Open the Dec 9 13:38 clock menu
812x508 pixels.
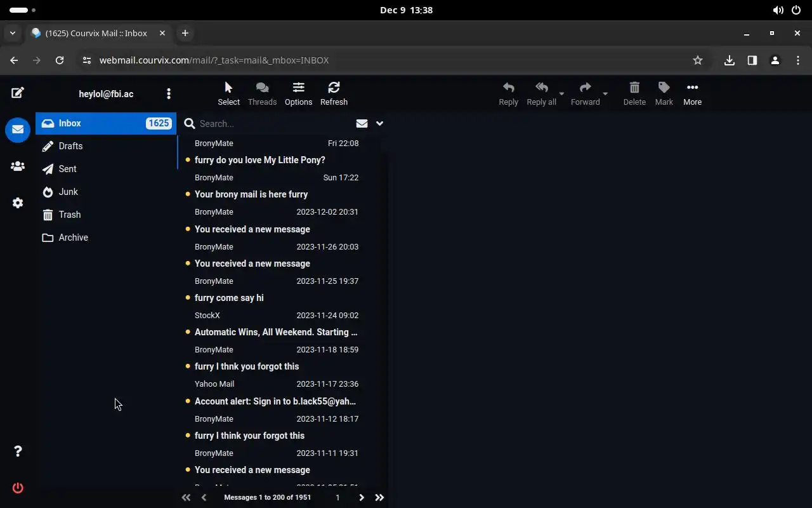coord(406,10)
